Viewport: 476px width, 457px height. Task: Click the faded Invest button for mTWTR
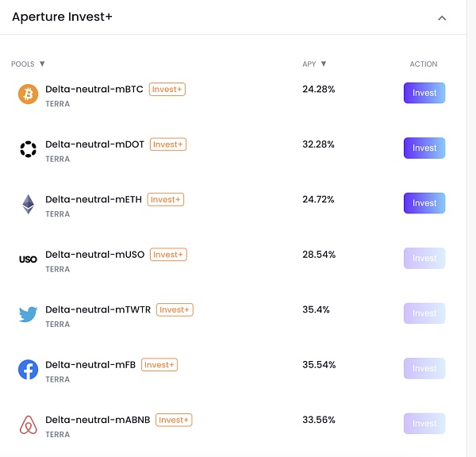click(x=424, y=313)
